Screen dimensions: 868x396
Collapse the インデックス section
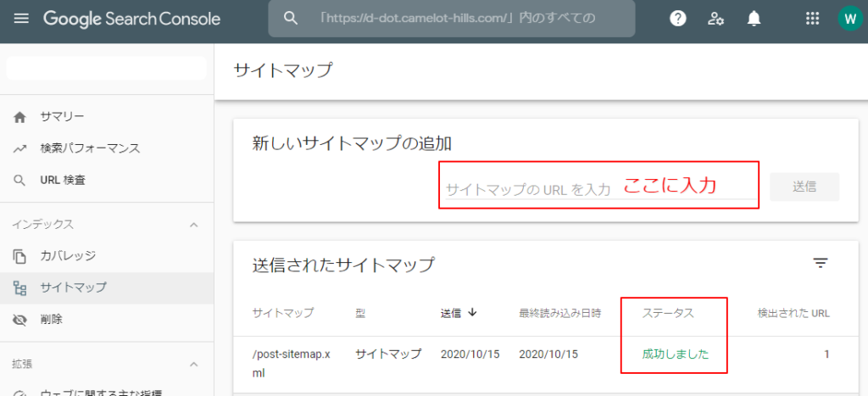tap(193, 225)
